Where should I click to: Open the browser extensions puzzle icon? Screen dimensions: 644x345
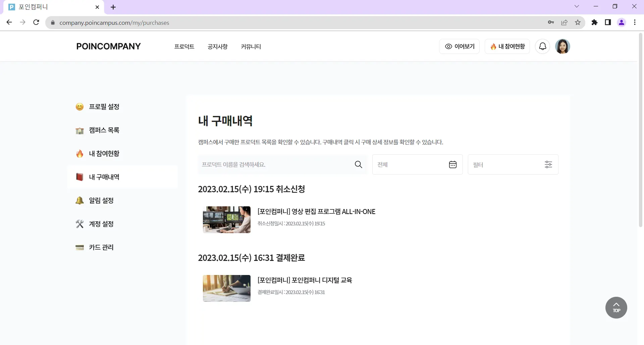coord(594,22)
